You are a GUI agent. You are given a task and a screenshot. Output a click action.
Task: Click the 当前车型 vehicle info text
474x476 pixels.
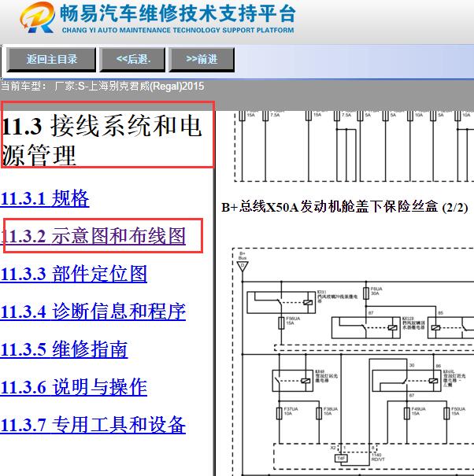pos(102,87)
